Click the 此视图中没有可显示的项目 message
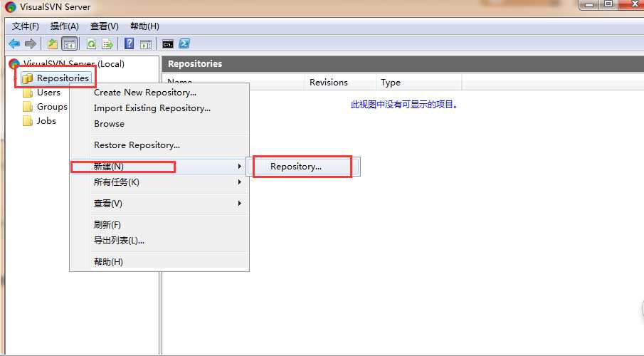Viewport: 644px width, 356px height. 404,105
